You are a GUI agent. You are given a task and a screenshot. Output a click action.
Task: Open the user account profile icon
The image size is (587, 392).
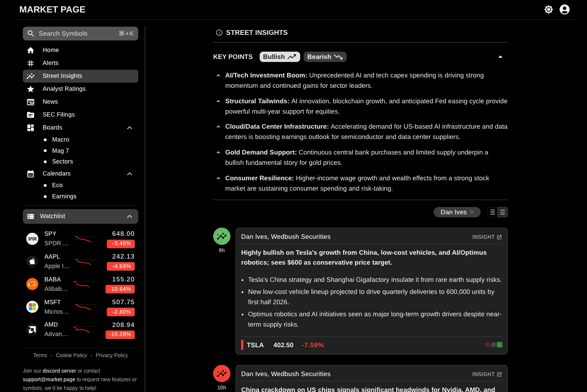pos(565,9)
